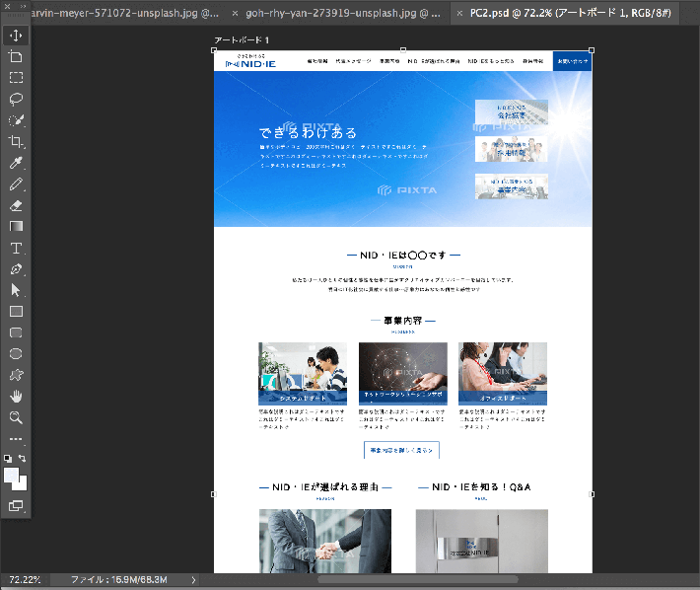The height and width of the screenshot is (590, 700).
Task: Select the Lasso tool
Action: 16,99
